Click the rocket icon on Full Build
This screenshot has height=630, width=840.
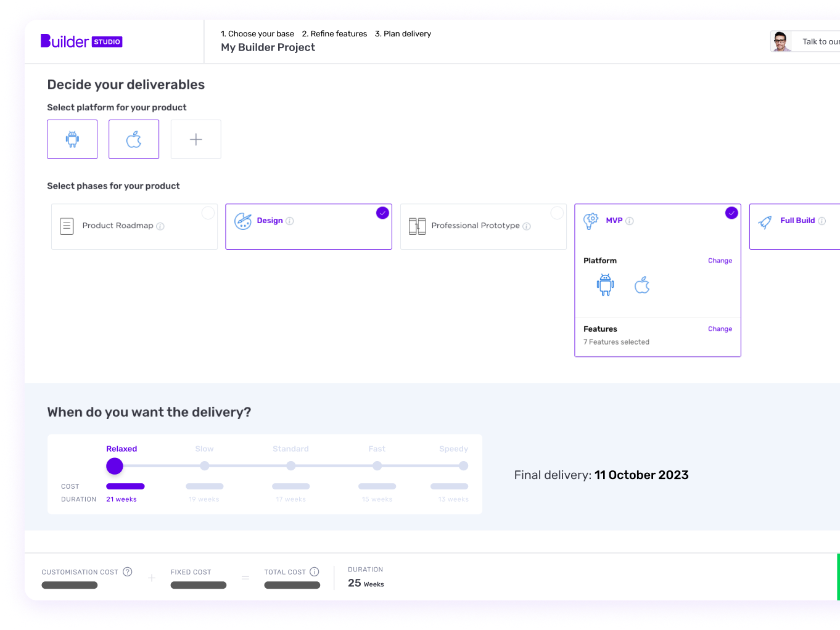pos(765,223)
